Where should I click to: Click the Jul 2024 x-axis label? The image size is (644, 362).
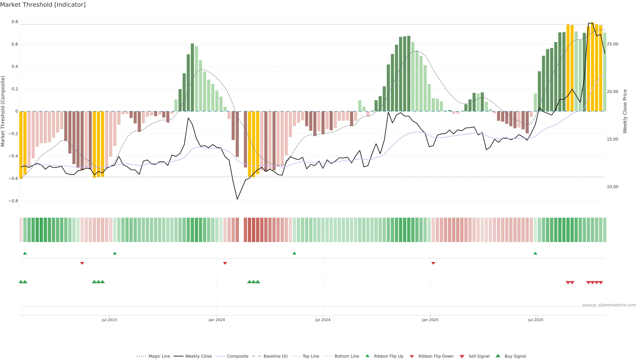[x=323, y=320]
